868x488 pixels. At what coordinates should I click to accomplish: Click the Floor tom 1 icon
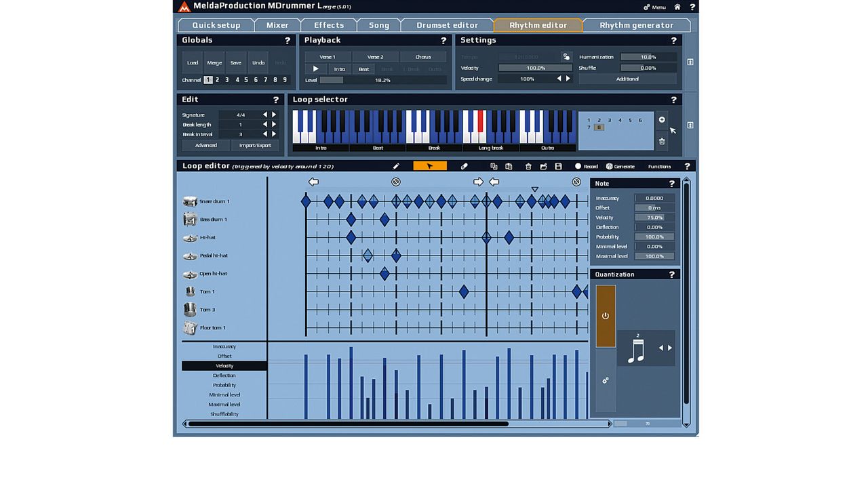(190, 328)
